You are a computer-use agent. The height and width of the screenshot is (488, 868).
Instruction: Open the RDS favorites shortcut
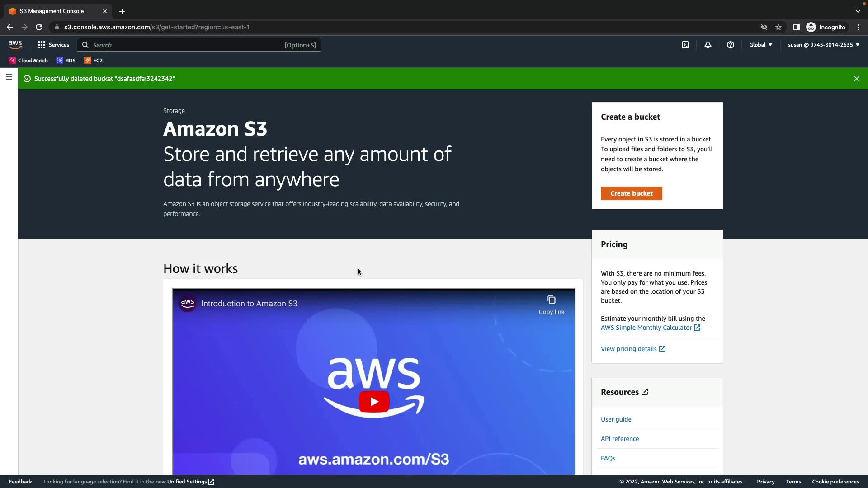pyautogui.click(x=66, y=61)
